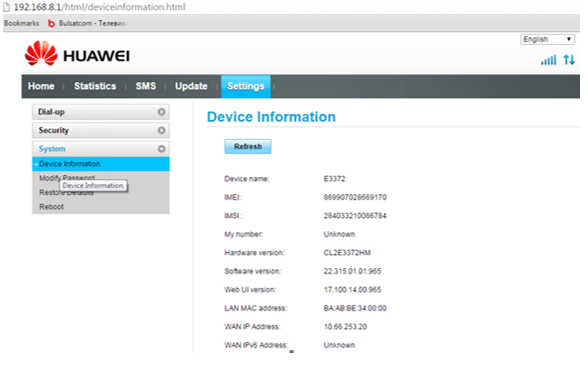The image size is (588, 372).
Task: Select hardware version CL2E3372HM
Action: pos(347,253)
